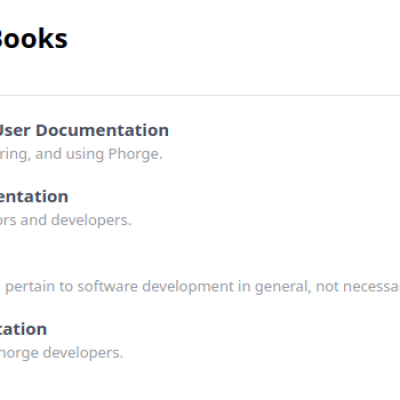The width and height of the screenshot is (400, 400).
Task: Click the divider line under Books header
Action: 200,96
